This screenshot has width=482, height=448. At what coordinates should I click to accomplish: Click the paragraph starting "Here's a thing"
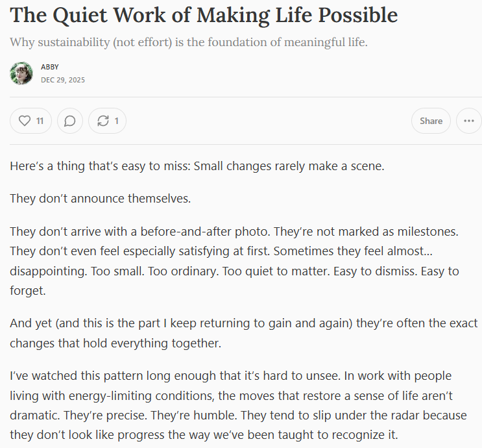pyautogui.click(x=197, y=166)
